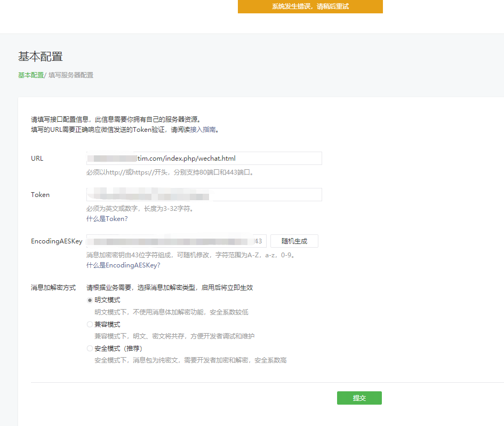Focus the Token text box
Image resolution: width=504 pixels, height=426 pixels.
pyautogui.click(x=204, y=195)
